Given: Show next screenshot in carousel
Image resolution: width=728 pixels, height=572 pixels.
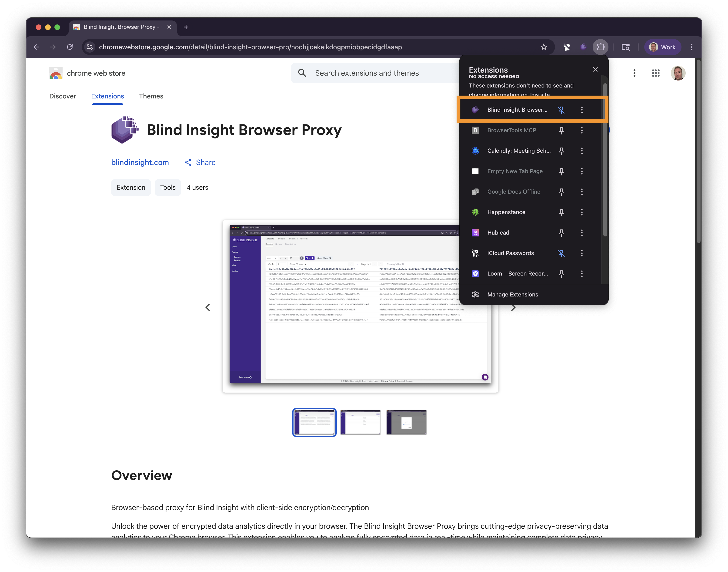Looking at the screenshot, I should [513, 307].
